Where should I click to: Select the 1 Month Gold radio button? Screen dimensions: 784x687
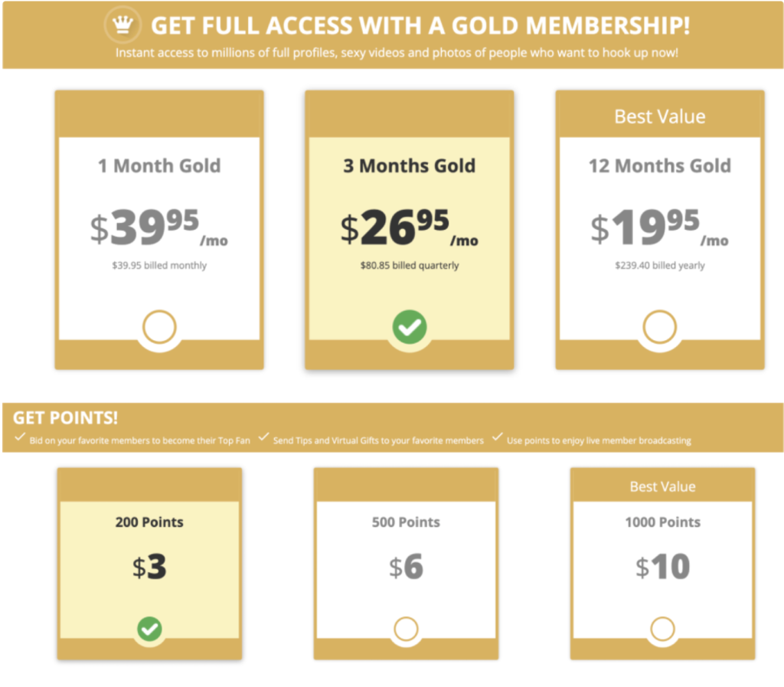(x=159, y=328)
